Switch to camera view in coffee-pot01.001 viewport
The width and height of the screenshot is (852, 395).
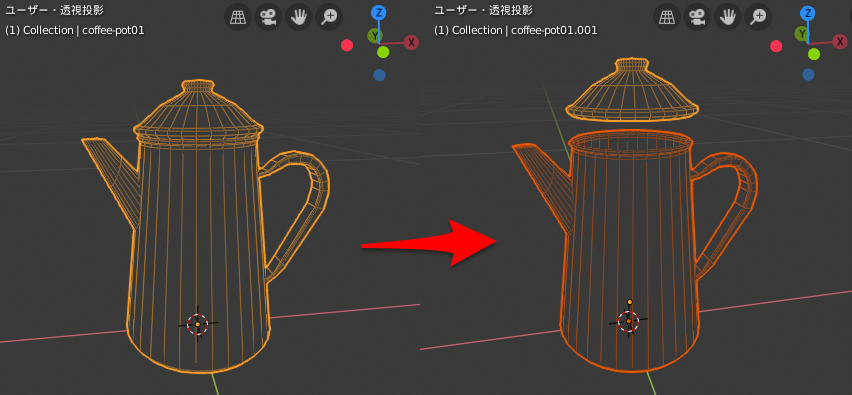(697, 17)
